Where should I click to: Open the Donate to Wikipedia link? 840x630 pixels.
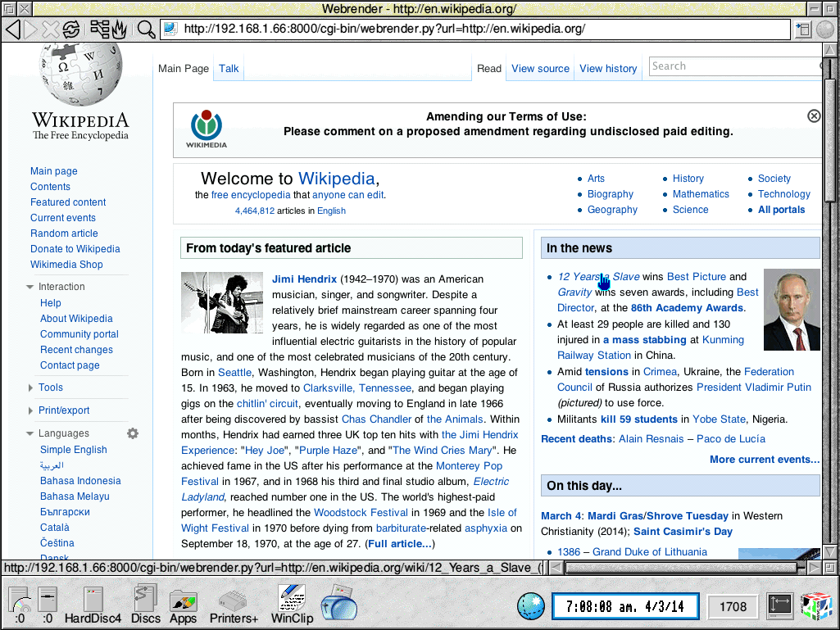click(x=75, y=249)
